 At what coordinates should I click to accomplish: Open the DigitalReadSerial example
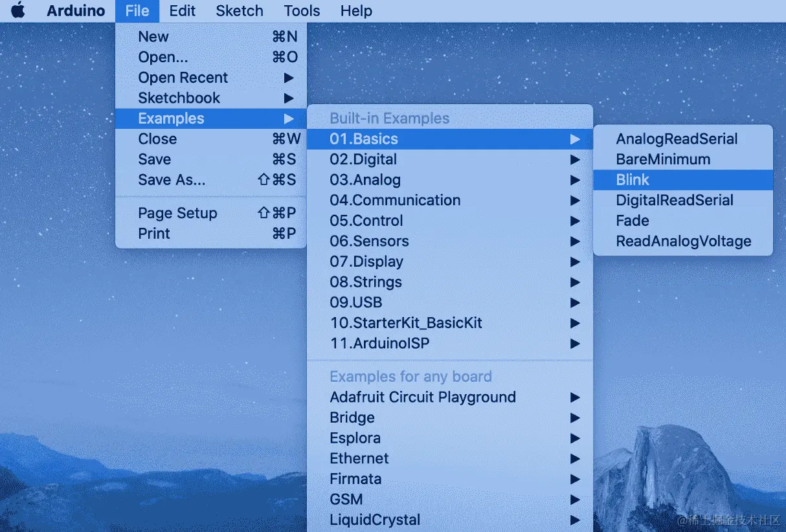pyautogui.click(x=683, y=201)
